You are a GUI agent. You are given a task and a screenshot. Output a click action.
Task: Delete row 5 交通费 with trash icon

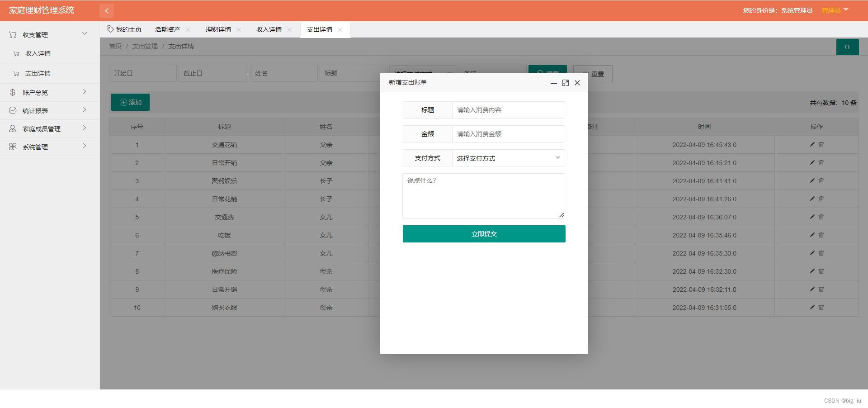pos(821,217)
